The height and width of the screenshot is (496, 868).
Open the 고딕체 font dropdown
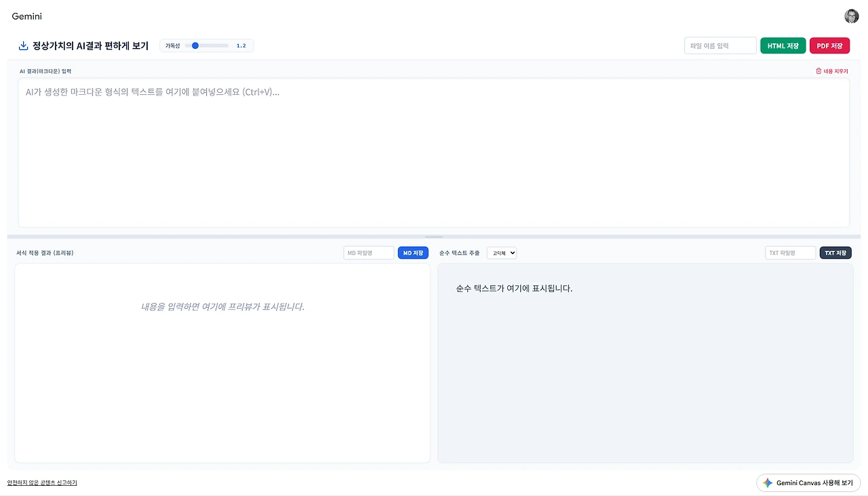tap(502, 253)
